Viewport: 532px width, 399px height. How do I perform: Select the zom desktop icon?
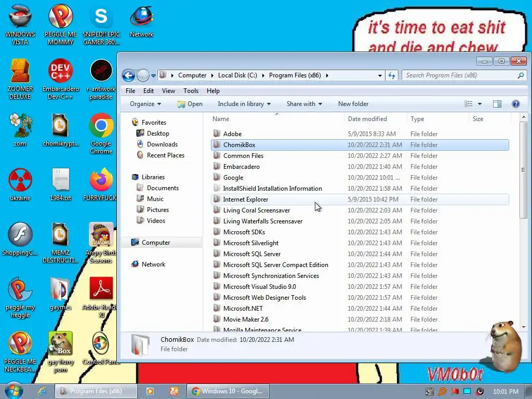point(20,130)
